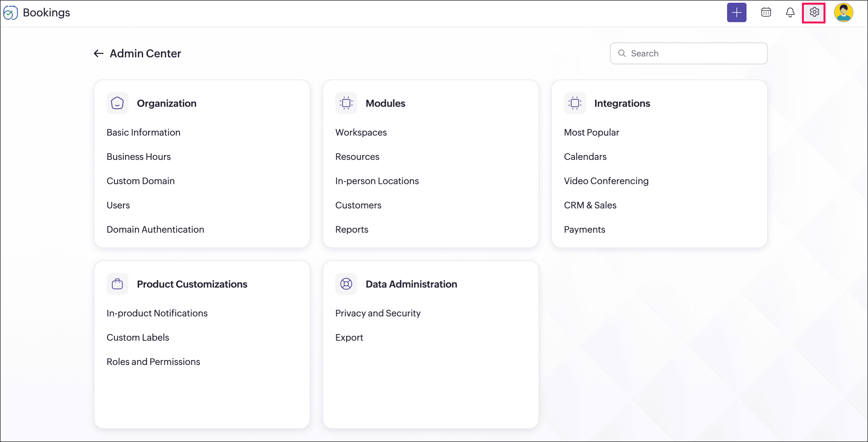This screenshot has height=442, width=868.
Task: Click the Data Administration lifebuoy icon
Action: [x=346, y=284]
